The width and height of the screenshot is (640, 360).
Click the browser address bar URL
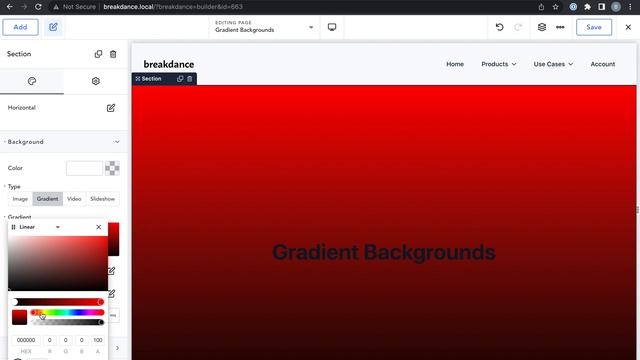pos(173,7)
